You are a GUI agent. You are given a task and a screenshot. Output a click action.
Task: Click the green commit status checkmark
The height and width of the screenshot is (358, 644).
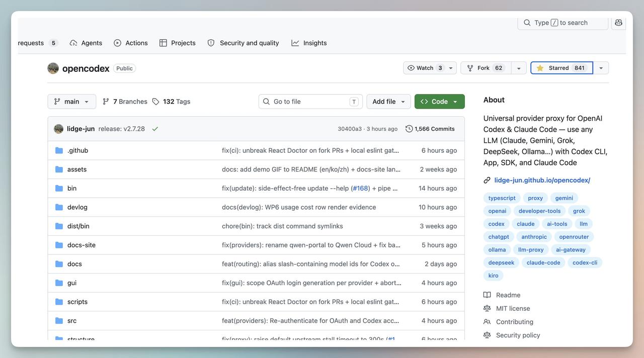tap(155, 129)
